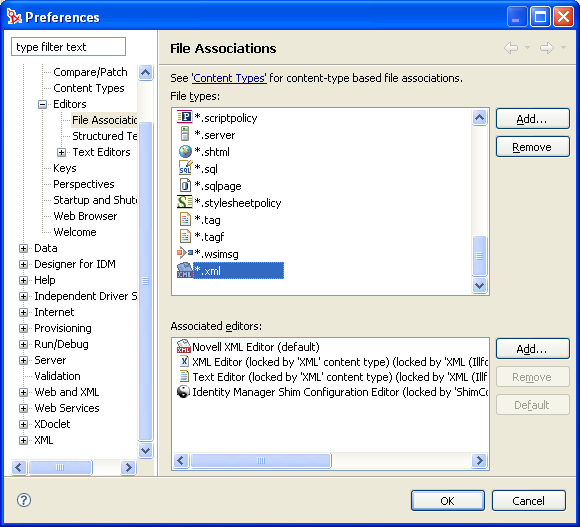Open the Content Types tree item
Image resolution: width=580 pixels, height=527 pixels.
point(89,88)
